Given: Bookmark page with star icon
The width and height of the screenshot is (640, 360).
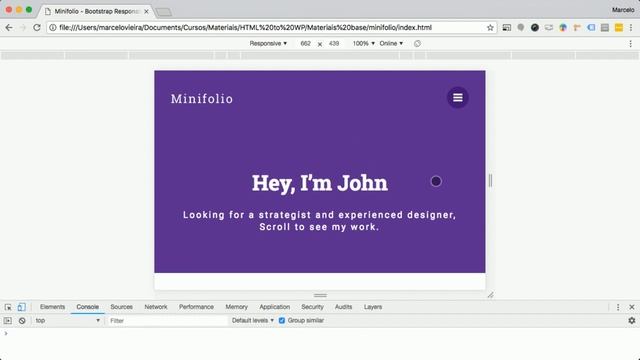Looking at the screenshot, I should point(490,28).
